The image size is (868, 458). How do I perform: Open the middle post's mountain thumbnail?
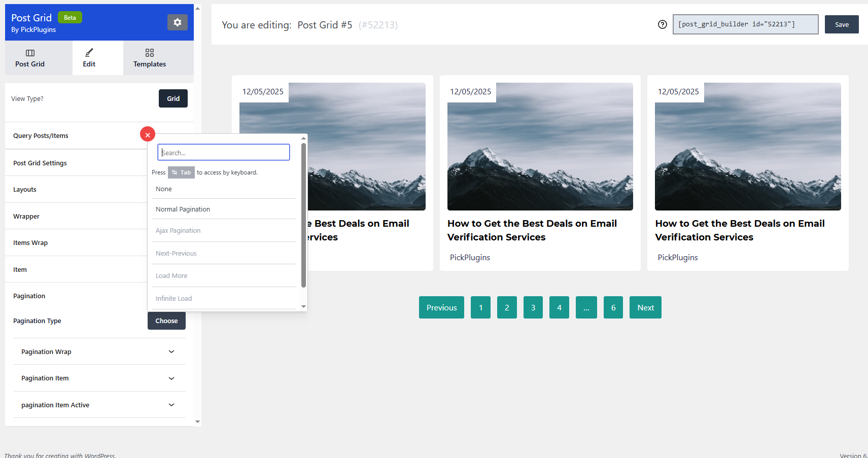click(x=540, y=147)
